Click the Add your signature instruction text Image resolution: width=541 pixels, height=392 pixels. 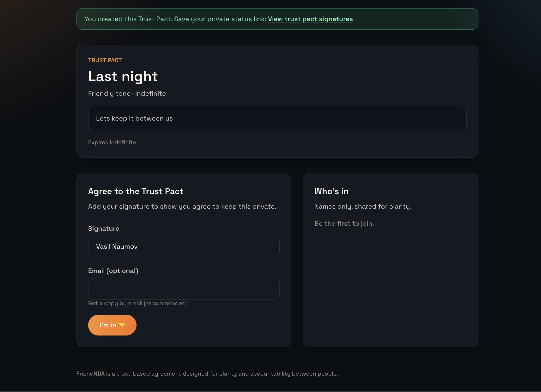point(182,206)
